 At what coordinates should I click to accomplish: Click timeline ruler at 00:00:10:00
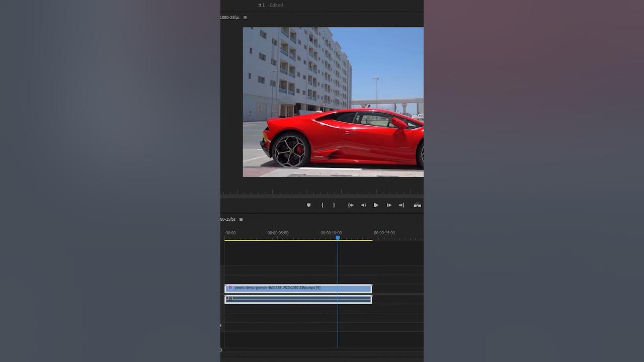coord(331,233)
